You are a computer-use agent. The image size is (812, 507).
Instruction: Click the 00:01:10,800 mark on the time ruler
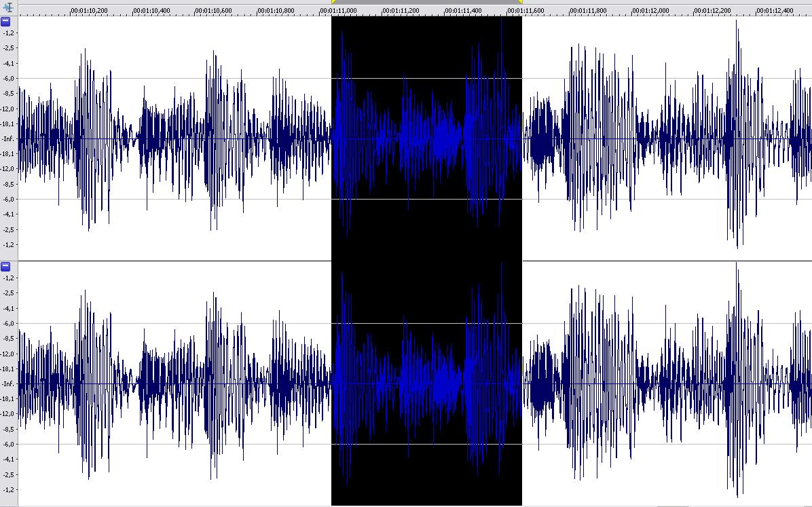(276, 10)
